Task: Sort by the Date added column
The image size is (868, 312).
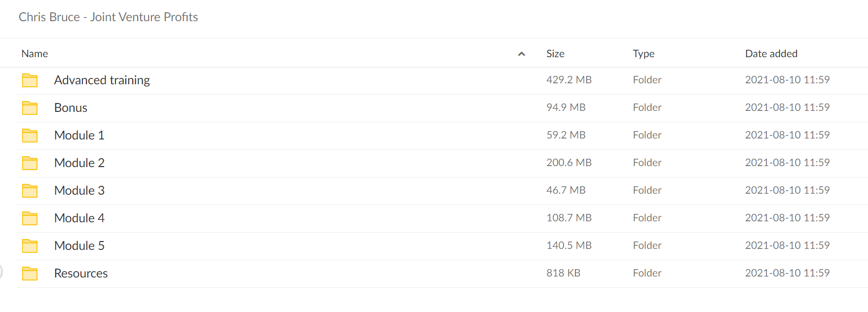Action: pyautogui.click(x=771, y=54)
